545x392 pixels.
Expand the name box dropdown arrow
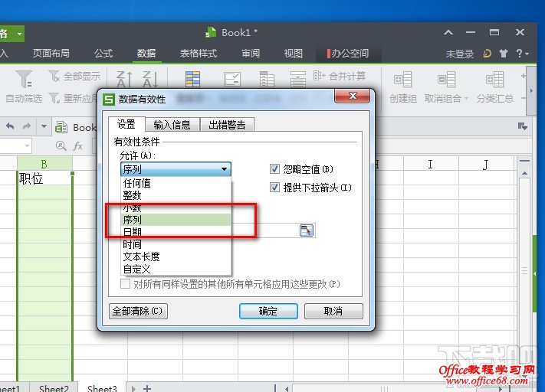pos(27,145)
